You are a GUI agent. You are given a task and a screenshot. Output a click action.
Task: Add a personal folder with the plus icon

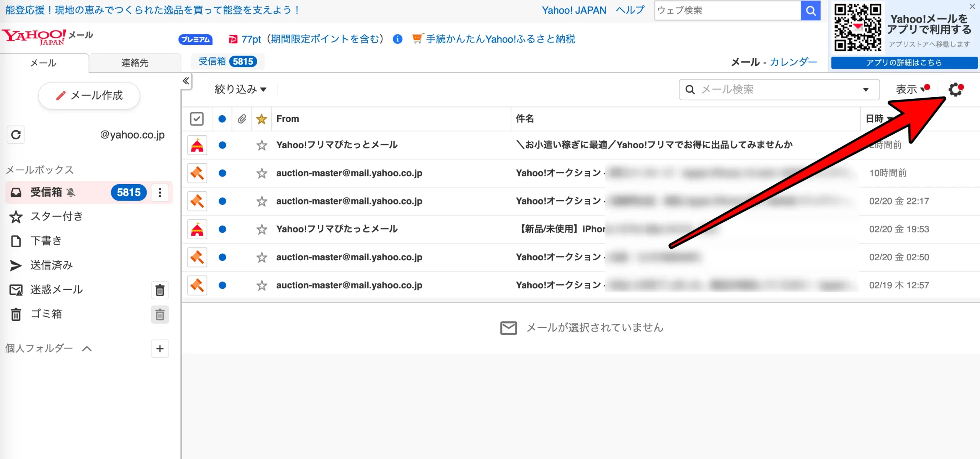tap(160, 348)
